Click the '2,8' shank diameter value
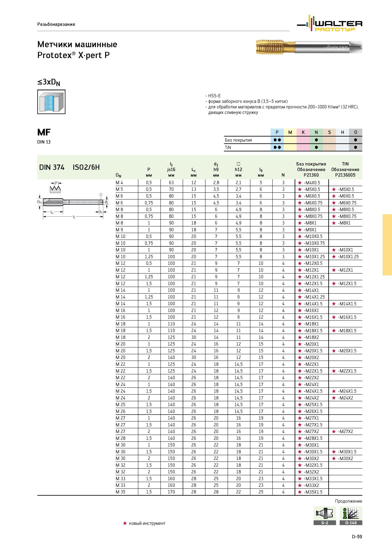 [216, 183]
